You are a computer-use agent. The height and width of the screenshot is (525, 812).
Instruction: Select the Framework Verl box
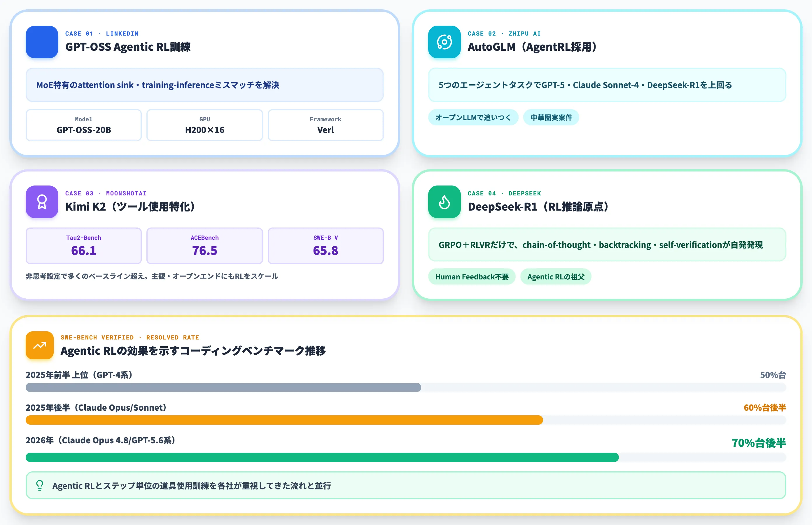(x=325, y=125)
